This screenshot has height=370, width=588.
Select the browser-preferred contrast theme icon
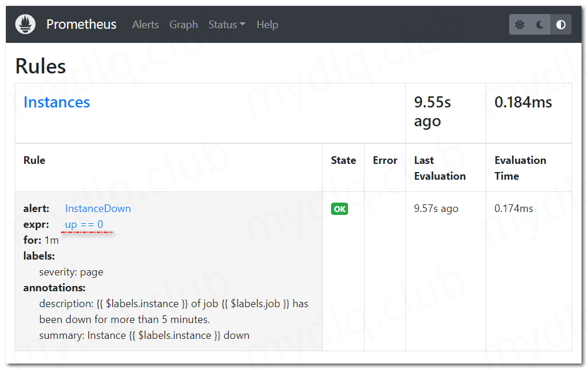pos(560,25)
